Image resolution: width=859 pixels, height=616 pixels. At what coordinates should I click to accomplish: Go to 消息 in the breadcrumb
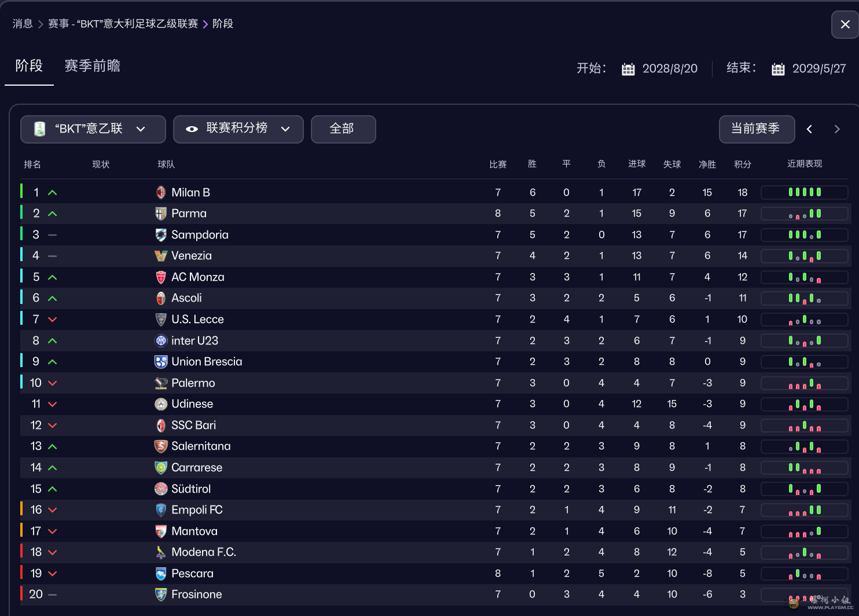pyautogui.click(x=23, y=24)
